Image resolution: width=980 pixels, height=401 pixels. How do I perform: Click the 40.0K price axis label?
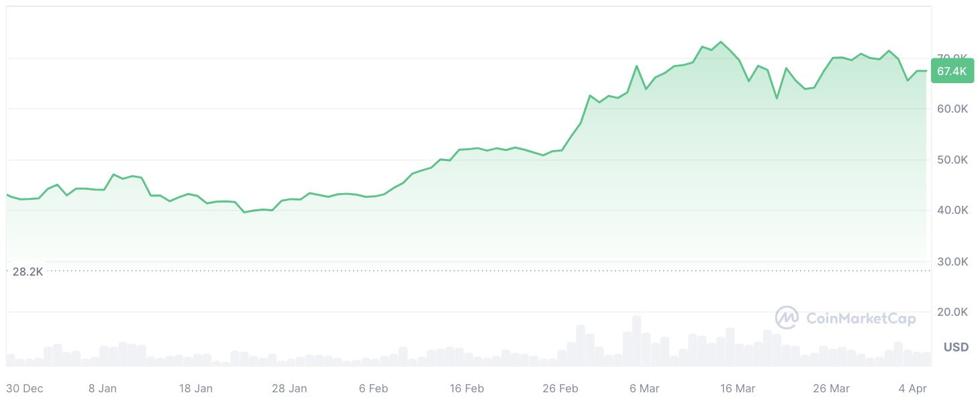click(x=952, y=210)
